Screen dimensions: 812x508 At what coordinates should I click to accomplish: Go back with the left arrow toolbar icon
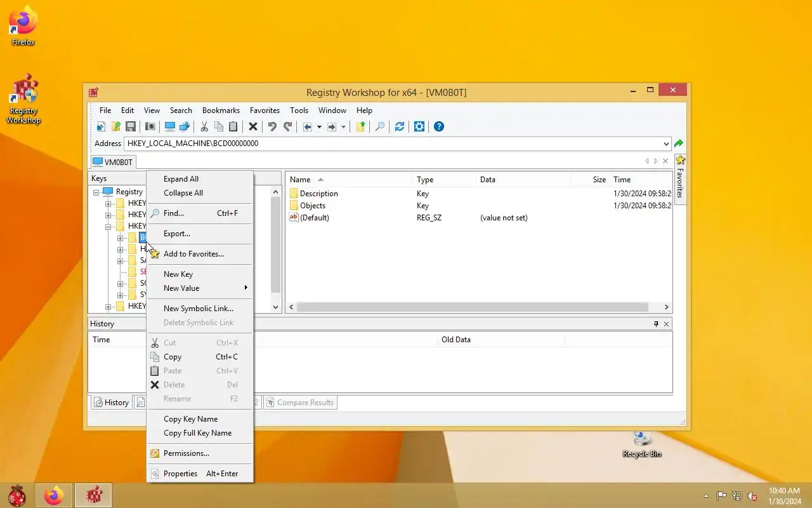pyautogui.click(x=308, y=127)
